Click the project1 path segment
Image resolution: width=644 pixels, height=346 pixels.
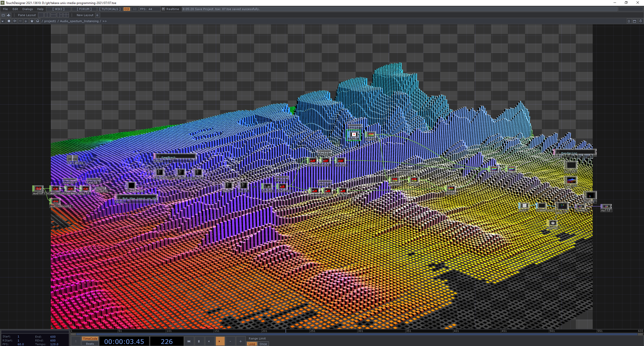[50, 21]
